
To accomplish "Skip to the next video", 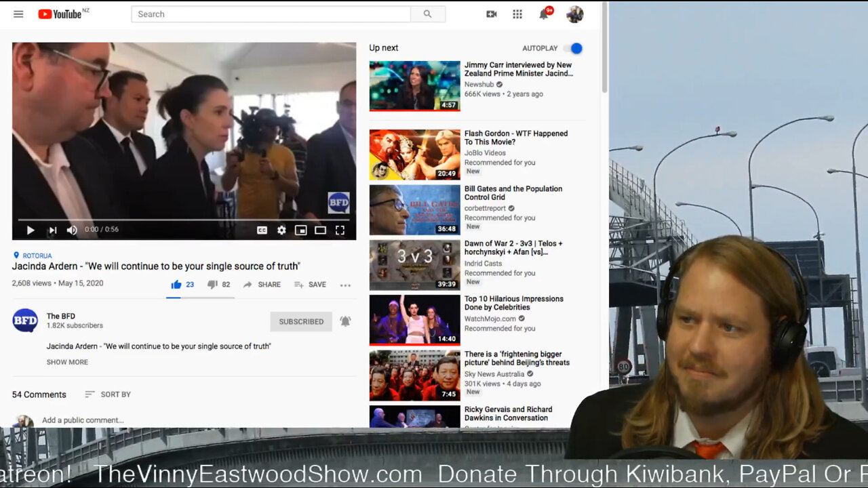I will [x=52, y=230].
